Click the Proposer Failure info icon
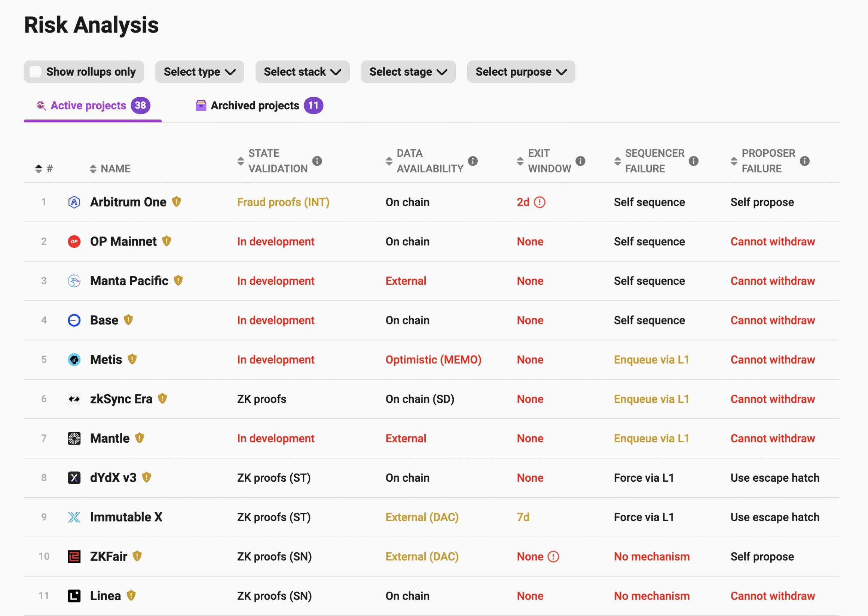This screenshot has width=868, height=616. tap(804, 161)
